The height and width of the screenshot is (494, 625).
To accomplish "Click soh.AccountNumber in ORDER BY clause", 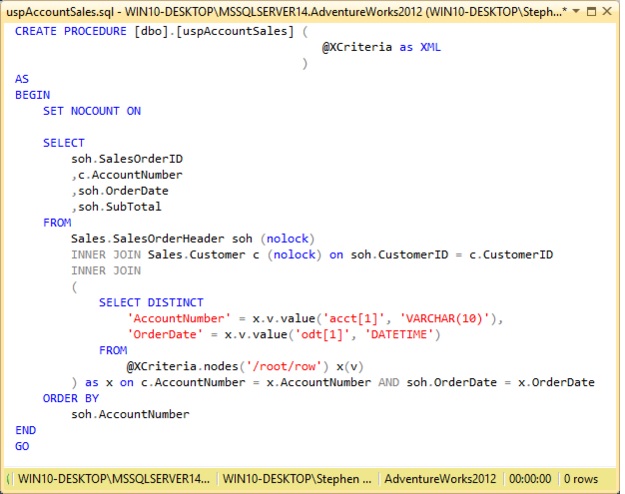I will coord(130,414).
